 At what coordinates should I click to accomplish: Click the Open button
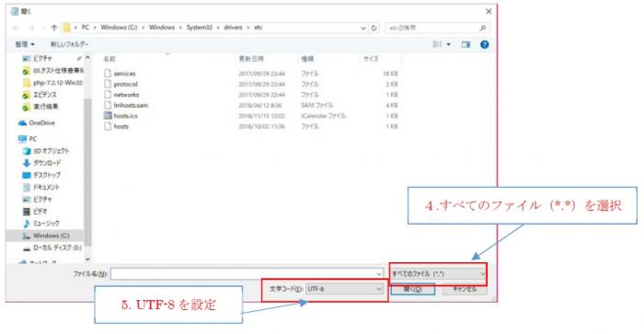click(x=412, y=289)
